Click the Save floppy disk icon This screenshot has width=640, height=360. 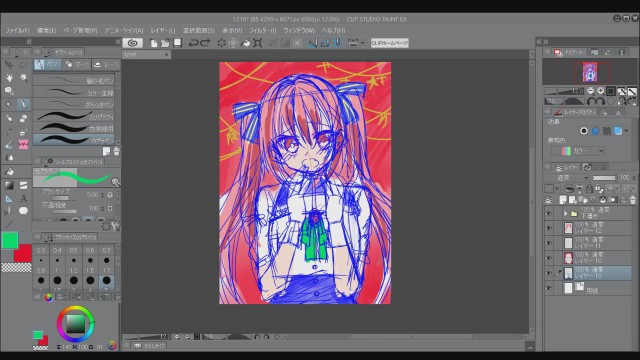178,43
